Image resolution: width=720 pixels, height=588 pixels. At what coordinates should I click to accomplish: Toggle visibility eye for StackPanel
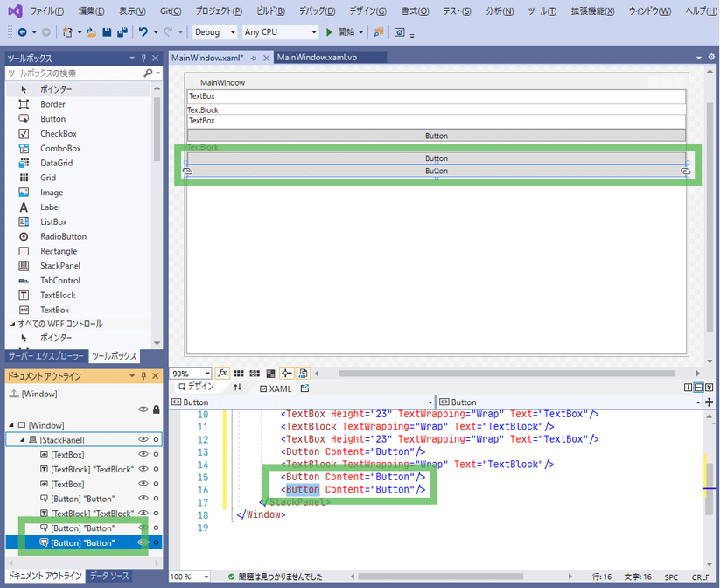pyautogui.click(x=143, y=439)
